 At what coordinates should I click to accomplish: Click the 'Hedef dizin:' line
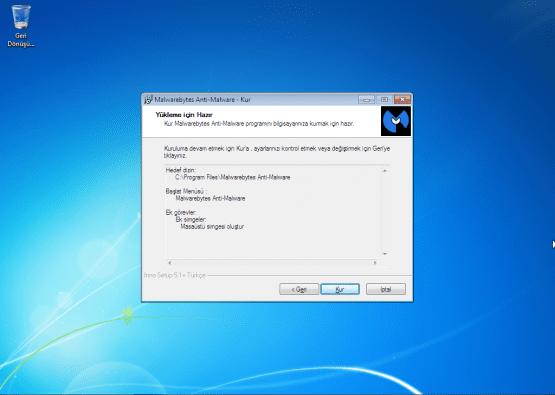click(181, 170)
